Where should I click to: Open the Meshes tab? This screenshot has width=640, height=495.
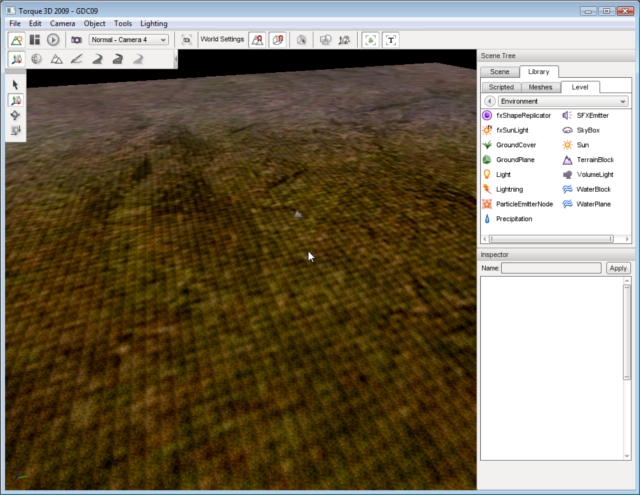pyautogui.click(x=540, y=87)
